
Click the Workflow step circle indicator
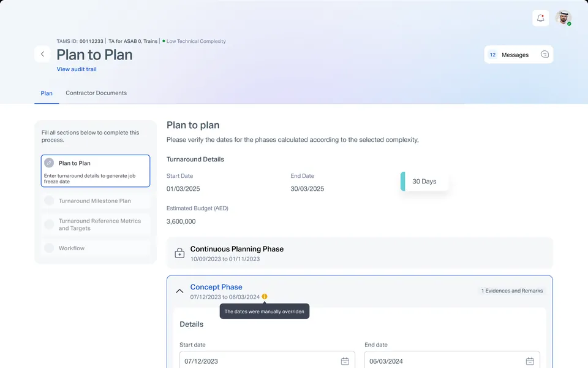pyautogui.click(x=49, y=248)
